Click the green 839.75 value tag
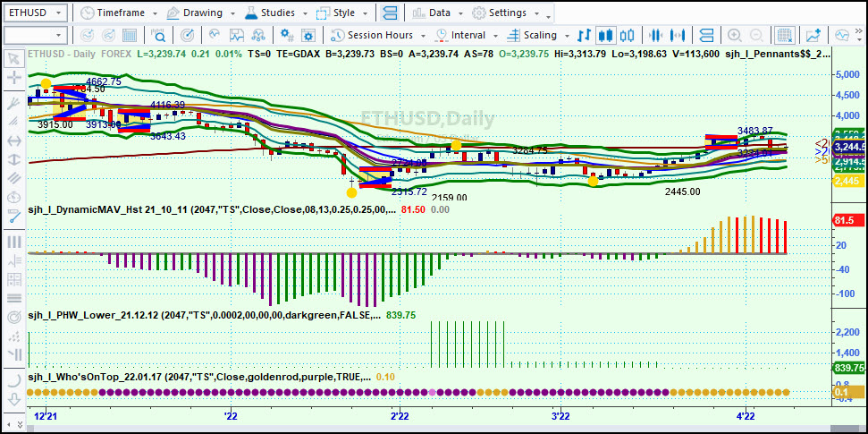The image size is (868, 434). (x=848, y=368)
